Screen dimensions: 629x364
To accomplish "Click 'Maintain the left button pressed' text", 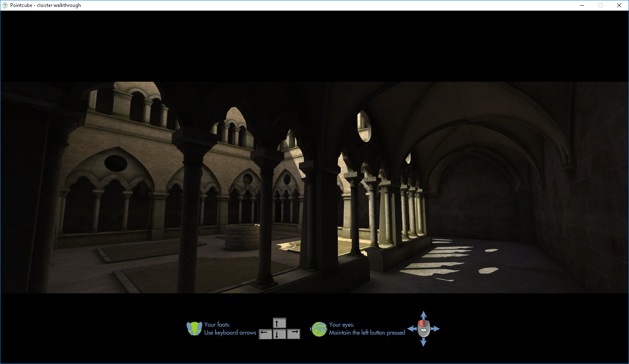I will point(367,333).
